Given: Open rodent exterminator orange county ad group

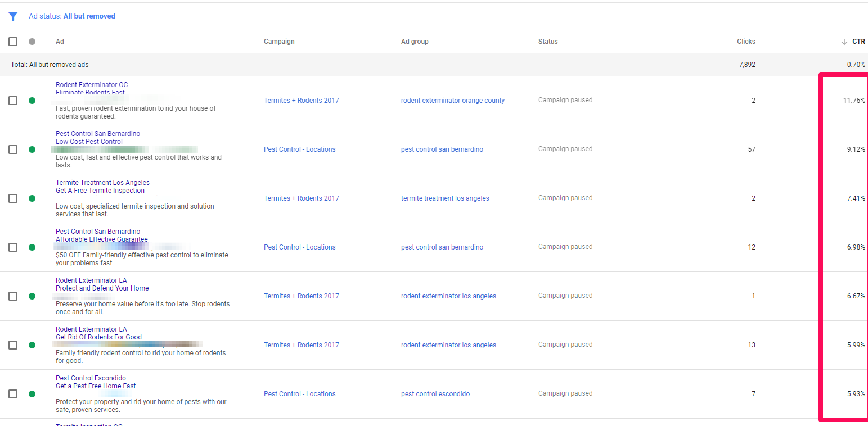Looking at the screenshot, I should pos(453,101).
